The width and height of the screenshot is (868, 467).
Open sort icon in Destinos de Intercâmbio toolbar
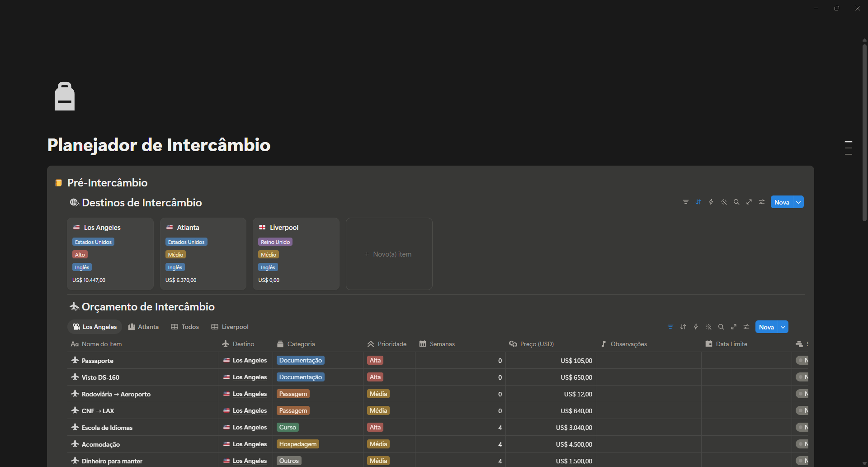coord(698,202)
